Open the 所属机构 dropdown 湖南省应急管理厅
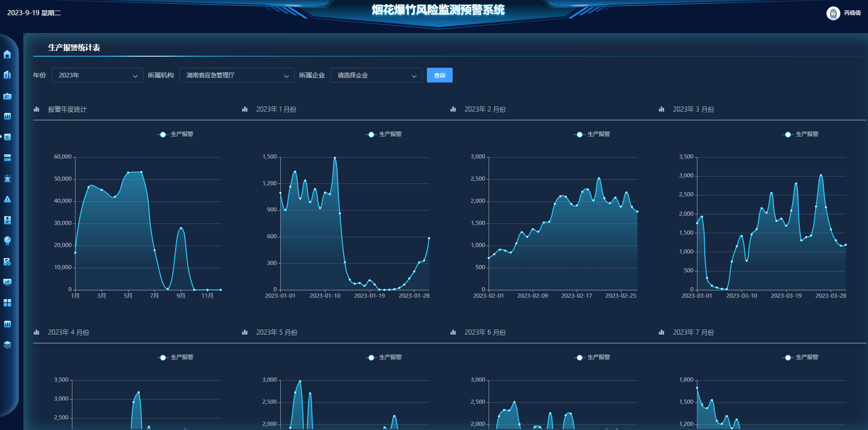The height and width of the screenshot is (430, 868). click(x=237, y=75)
